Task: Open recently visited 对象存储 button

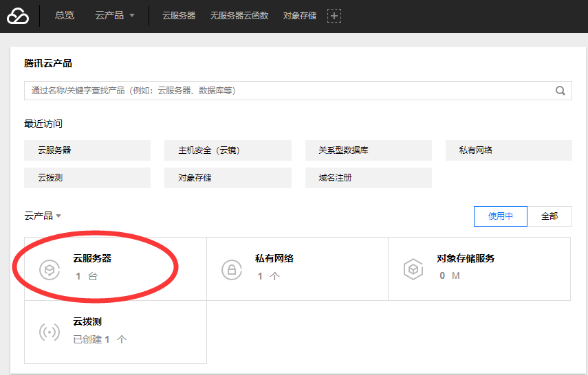Action: click(x=228, y=178)
